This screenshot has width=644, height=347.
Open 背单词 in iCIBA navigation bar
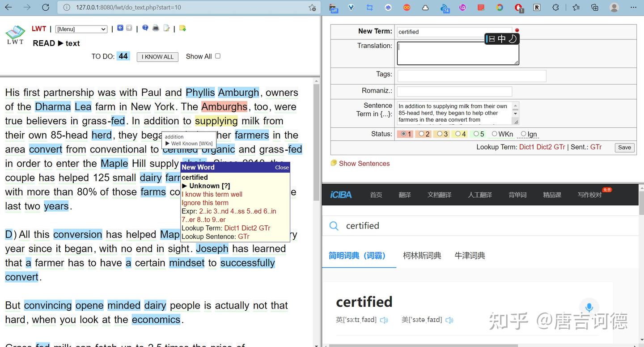[x=517, y=195]
